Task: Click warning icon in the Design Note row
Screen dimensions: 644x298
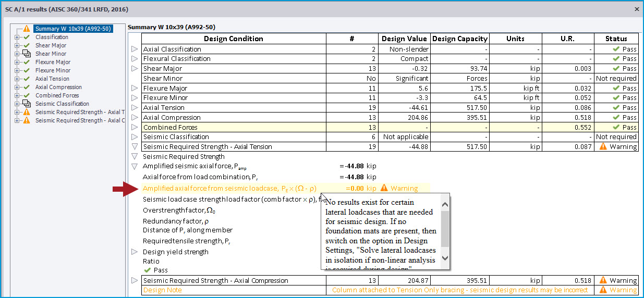Action: coord(603,290)
